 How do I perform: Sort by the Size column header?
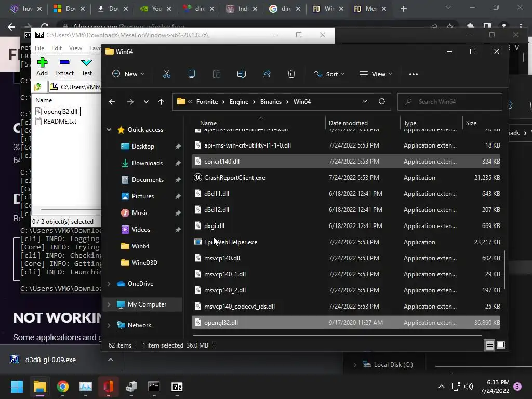pyautogui.click(x=471, y=123)
